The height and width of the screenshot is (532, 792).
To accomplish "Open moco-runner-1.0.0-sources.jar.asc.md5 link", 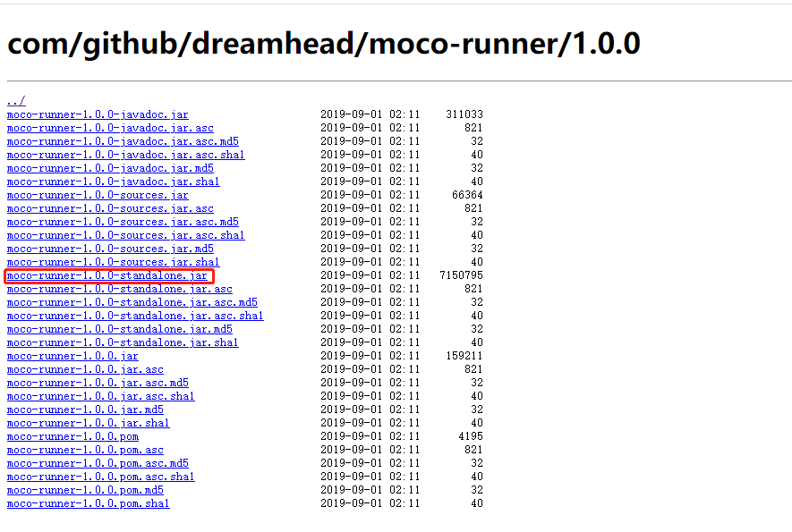I will pyautogui.click(x=123, y=222).
